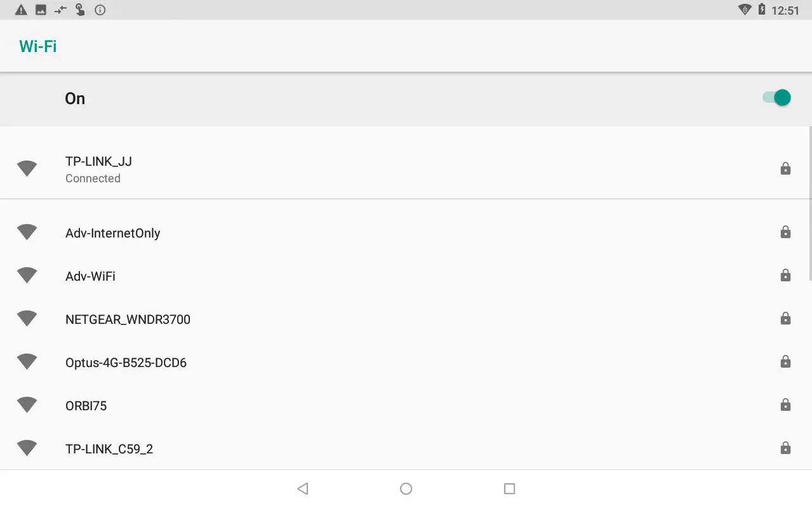Tap the signal icon for TP-LINK_C59_2
This screenshot has height=508, width=812.
(27, 448)
